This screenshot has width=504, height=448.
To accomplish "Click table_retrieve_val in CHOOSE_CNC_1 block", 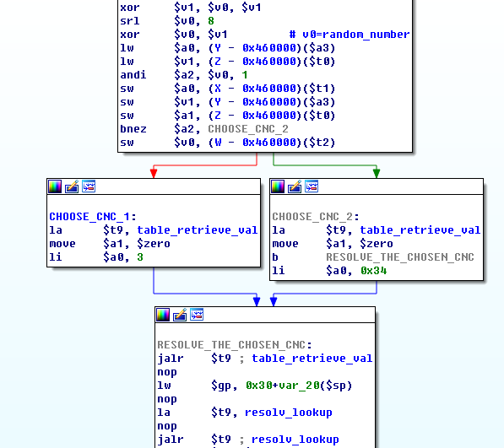I will click(197, 230).
